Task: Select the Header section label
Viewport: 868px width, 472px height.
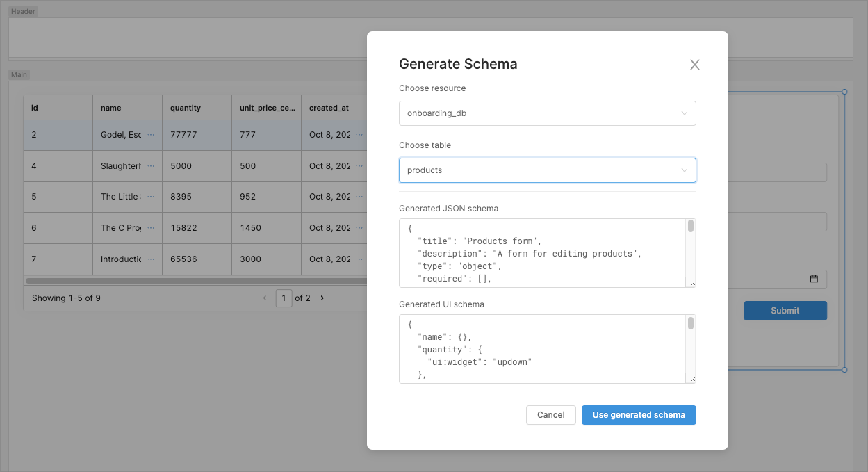Action: [x=23, y=11]
